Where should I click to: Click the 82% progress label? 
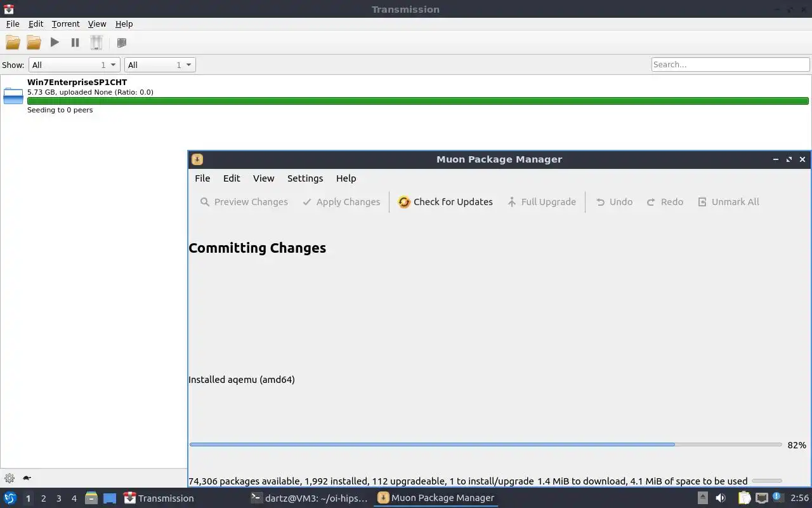tap(797, 445)
